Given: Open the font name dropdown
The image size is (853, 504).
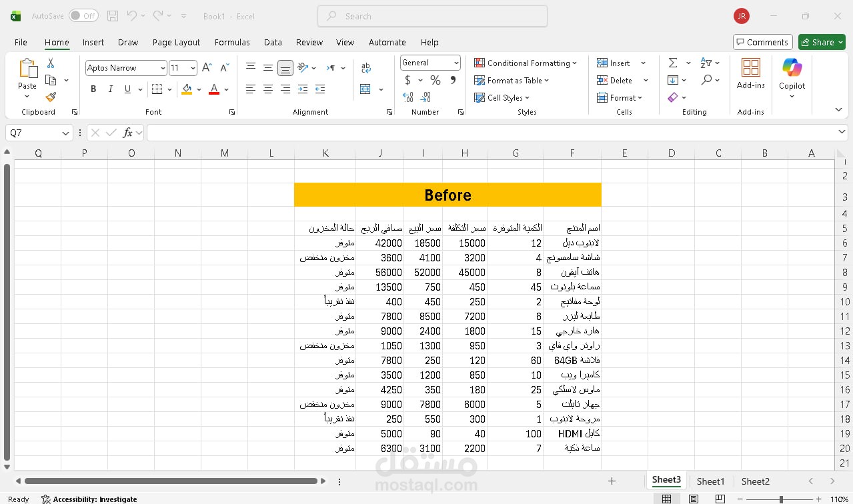Looking at the screenshot, I should [x=163, y=67].
